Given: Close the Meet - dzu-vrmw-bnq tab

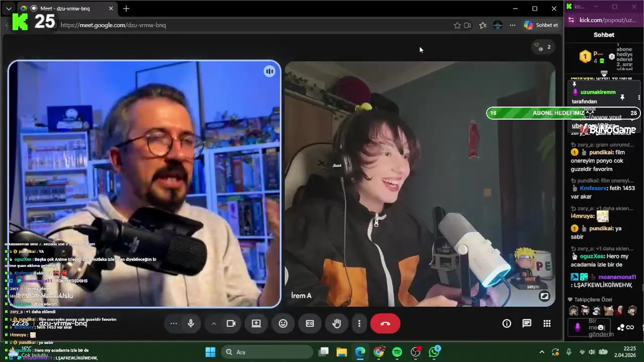Looking at the screenshot, I should pos(111,9).
